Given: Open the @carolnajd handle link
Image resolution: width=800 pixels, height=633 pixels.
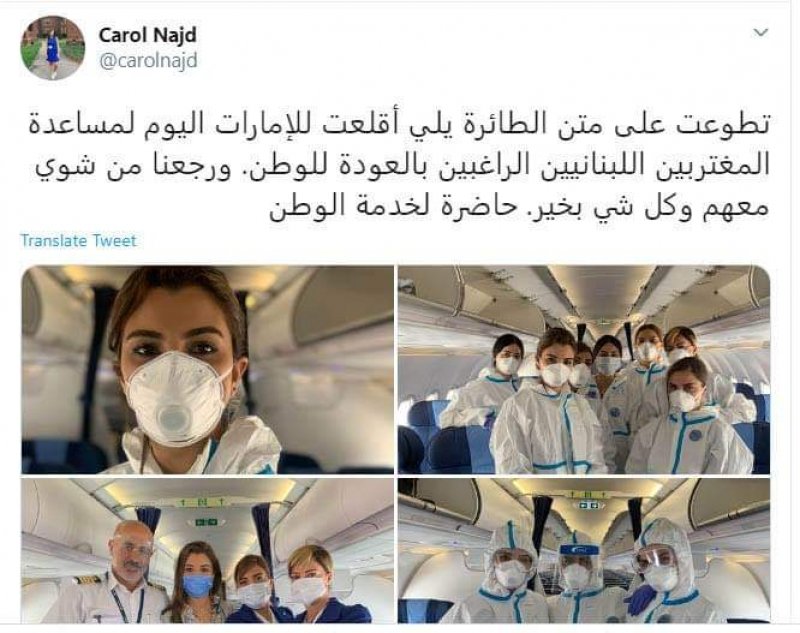Looking at the screenshot, I should pos(148,61).
